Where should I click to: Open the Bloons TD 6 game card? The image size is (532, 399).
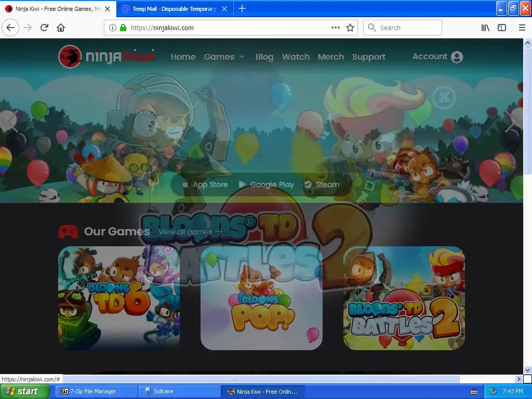[119, 298]
